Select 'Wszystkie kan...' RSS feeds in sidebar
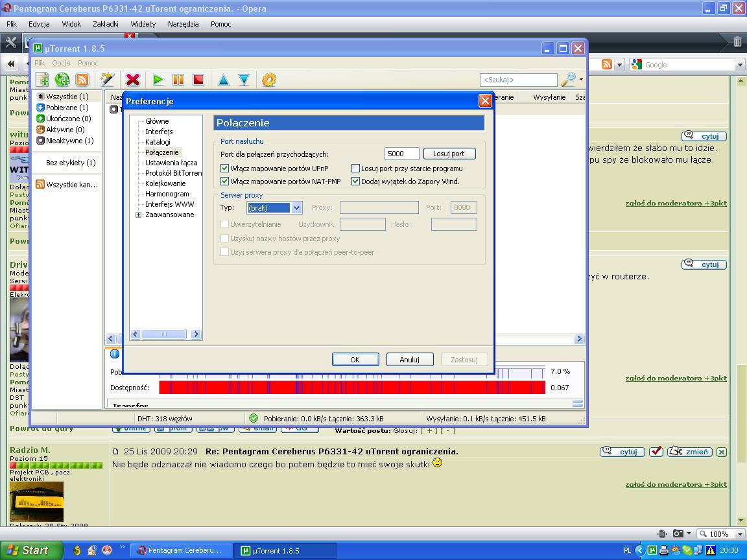Image resolution: width=747 pixels, height=560 pixels. (x=67, y=185)
